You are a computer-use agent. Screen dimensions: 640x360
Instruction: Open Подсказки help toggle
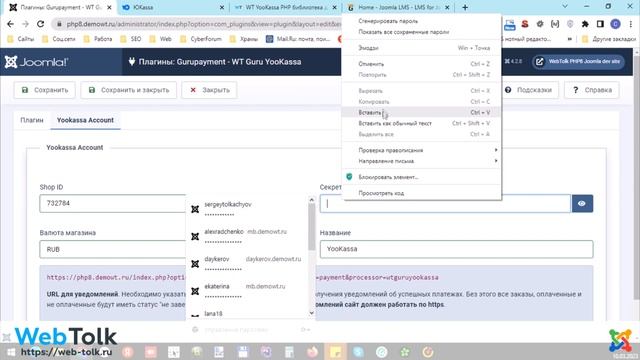click(528, 90)
